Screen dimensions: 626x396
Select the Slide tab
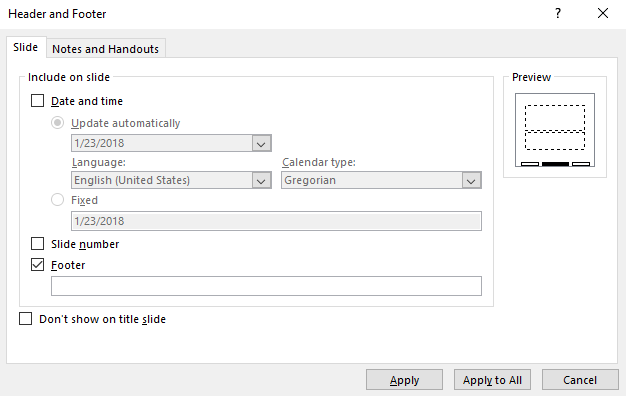[x=26, y=47]
